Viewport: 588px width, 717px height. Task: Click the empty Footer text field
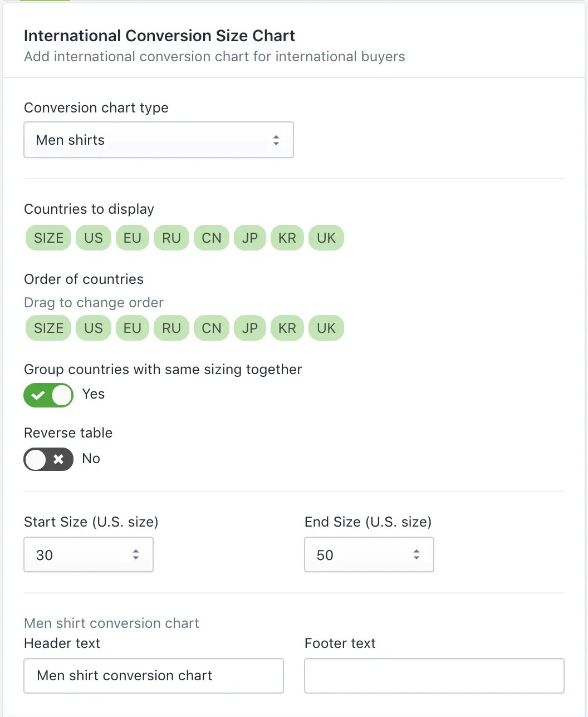434,676
